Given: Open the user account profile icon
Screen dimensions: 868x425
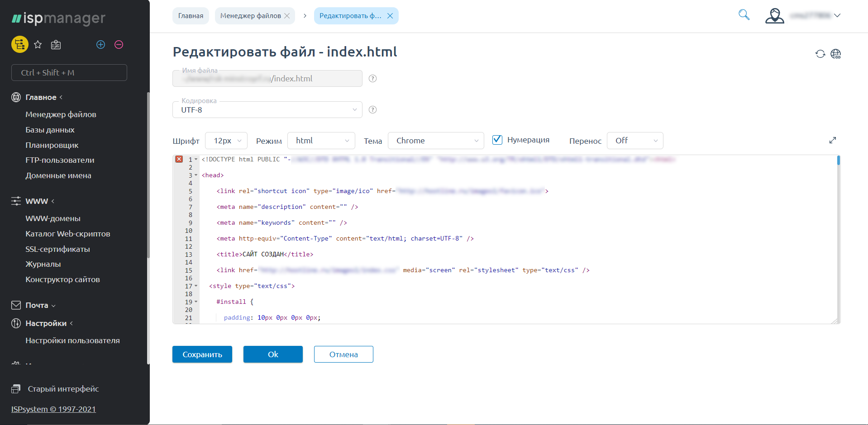Looking at the screenshot, I should click(x=774, y=16).
